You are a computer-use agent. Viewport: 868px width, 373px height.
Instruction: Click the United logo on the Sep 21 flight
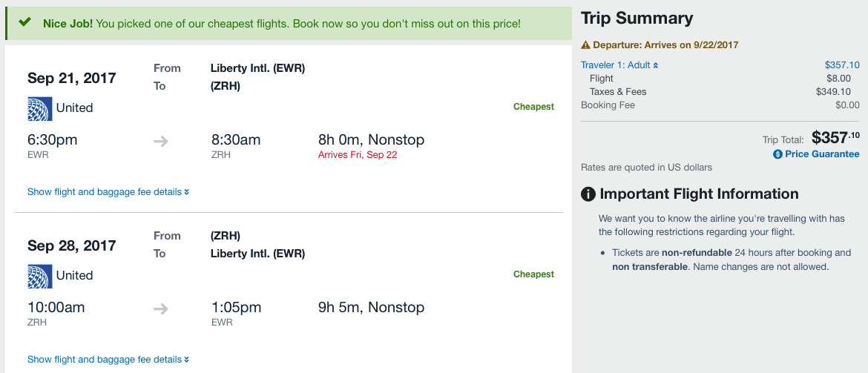pos(39,108)
